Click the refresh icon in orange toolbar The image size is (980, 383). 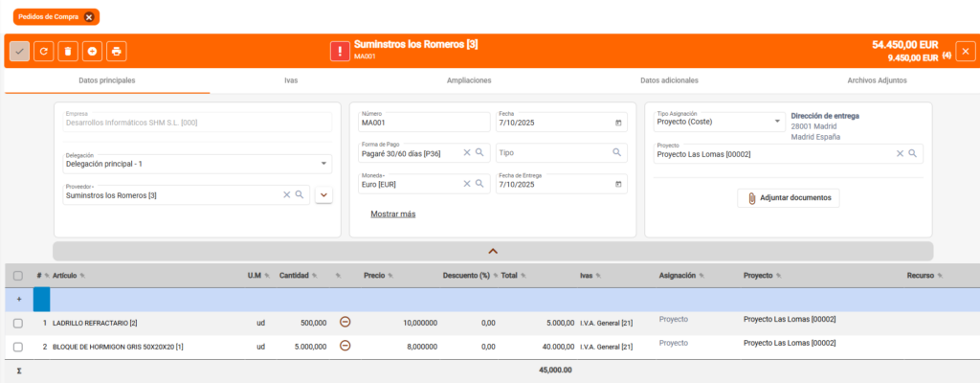click(43, 51)
